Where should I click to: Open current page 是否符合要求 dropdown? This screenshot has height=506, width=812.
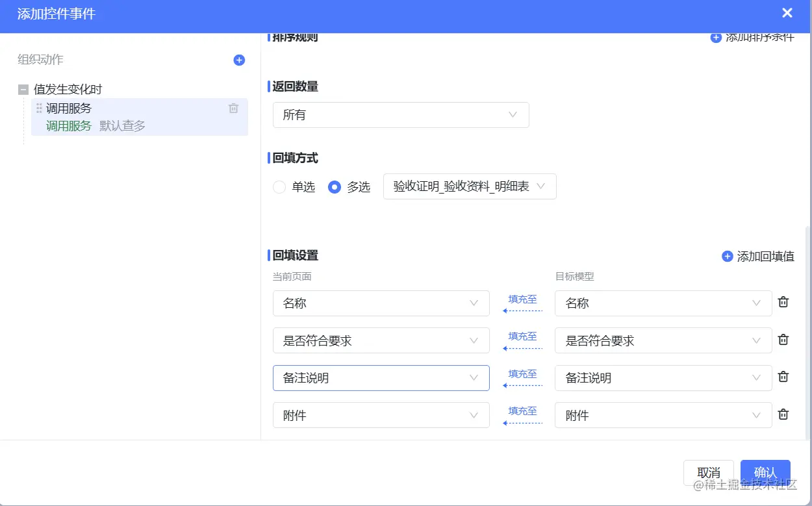click(381, 340)
